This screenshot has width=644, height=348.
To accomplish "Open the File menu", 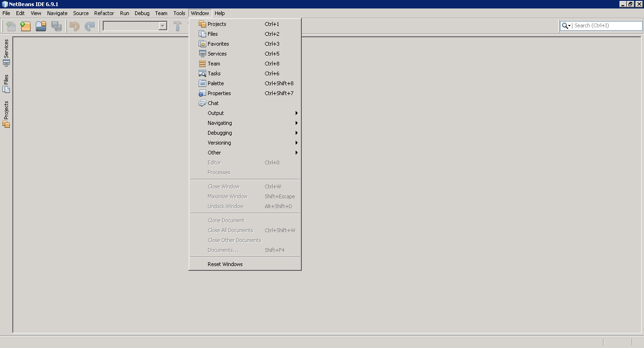I will coord(6,13).
